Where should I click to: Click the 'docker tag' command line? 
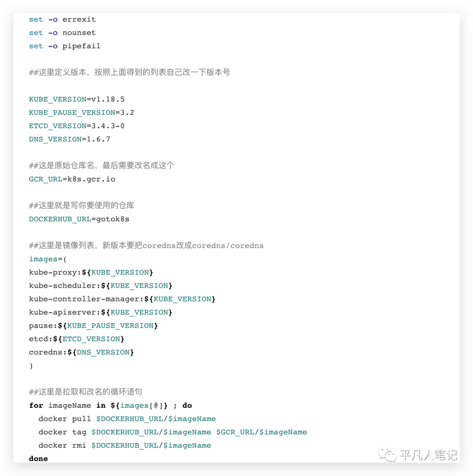pyautogui.click(x=173, y=432)
